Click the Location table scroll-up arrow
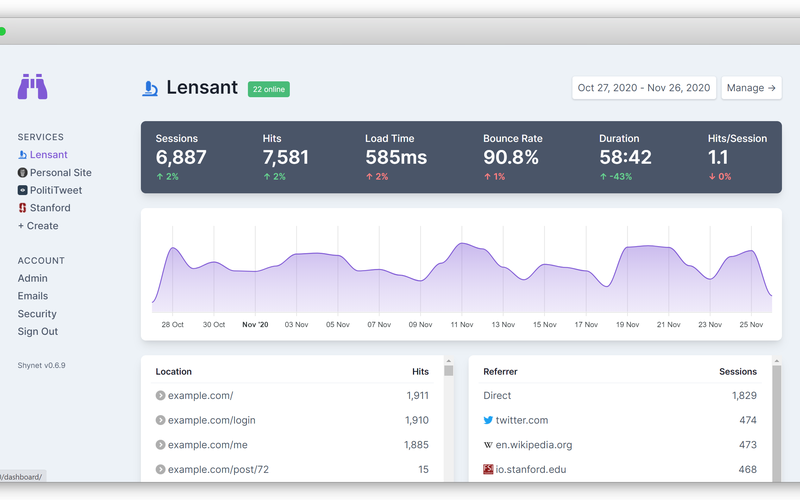The image size is (800, 500). click(x=448, y=361)
